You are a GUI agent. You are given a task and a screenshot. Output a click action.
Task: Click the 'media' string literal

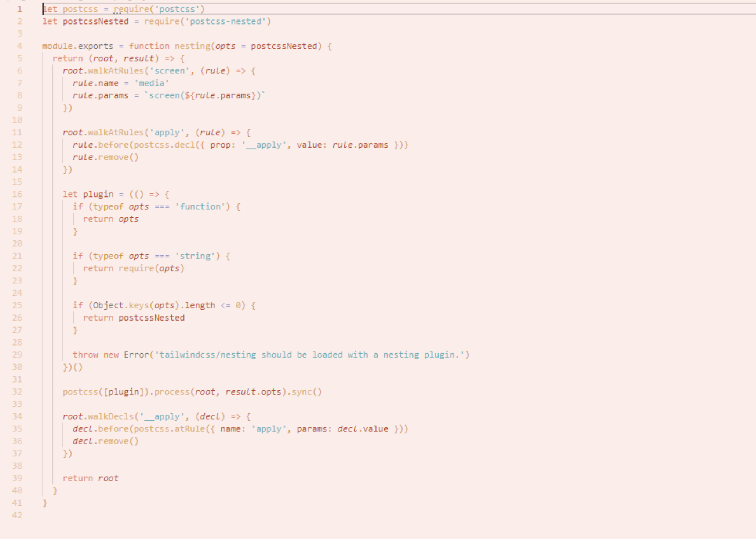(x=152, y=83)
